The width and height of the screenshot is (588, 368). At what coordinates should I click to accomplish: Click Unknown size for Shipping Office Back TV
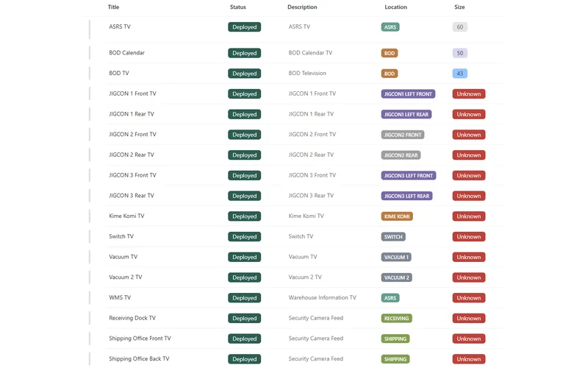(469, 359)
